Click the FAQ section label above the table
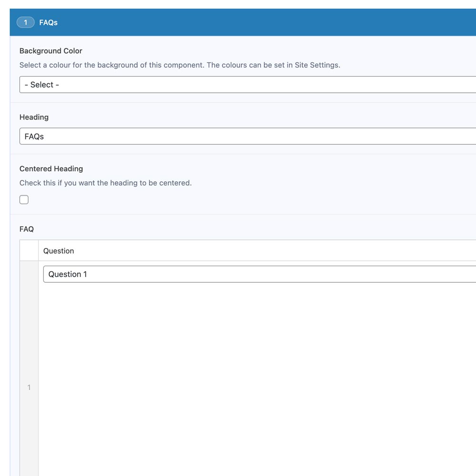Image resolution: width=476 pixels, height=476 pixels. point(26,229)
